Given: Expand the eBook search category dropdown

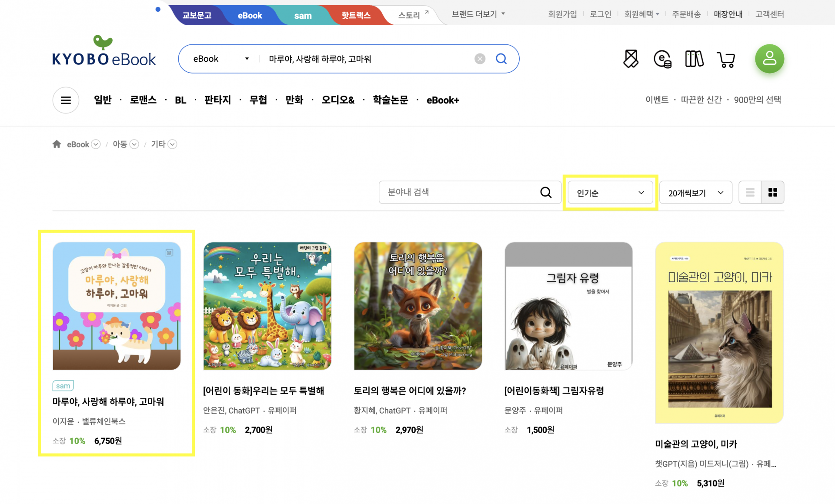Looking at the screenshot, I should [221, 59].
